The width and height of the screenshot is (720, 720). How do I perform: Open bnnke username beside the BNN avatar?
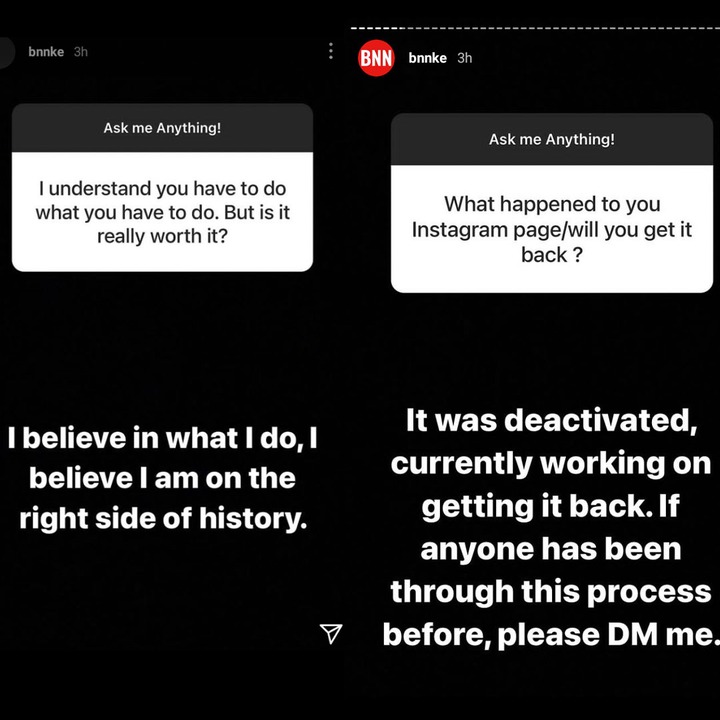click(428, 58)
